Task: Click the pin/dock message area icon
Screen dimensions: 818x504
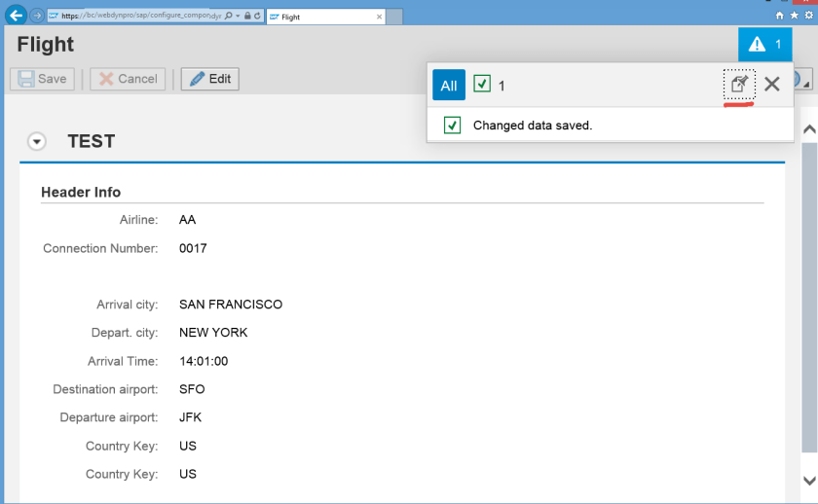Action: pyautogui.click(x=739, y=85)
